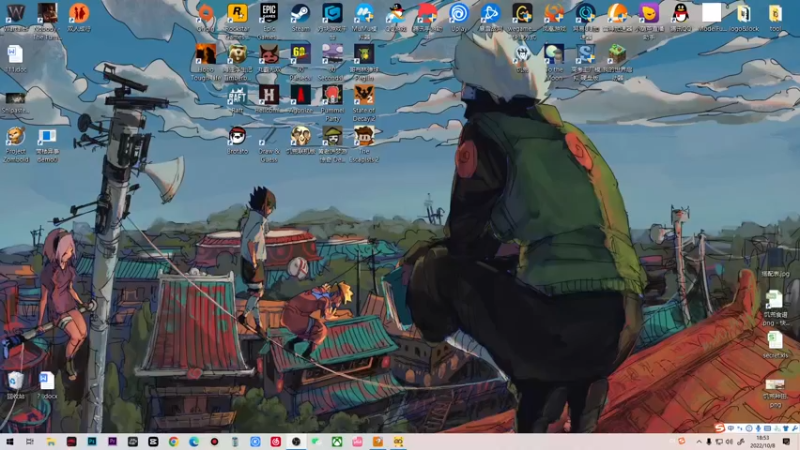Open the Origin launcher desktop icon
Image resolution: width=800 pixels, height=450 pixels.
coord(206,13)
